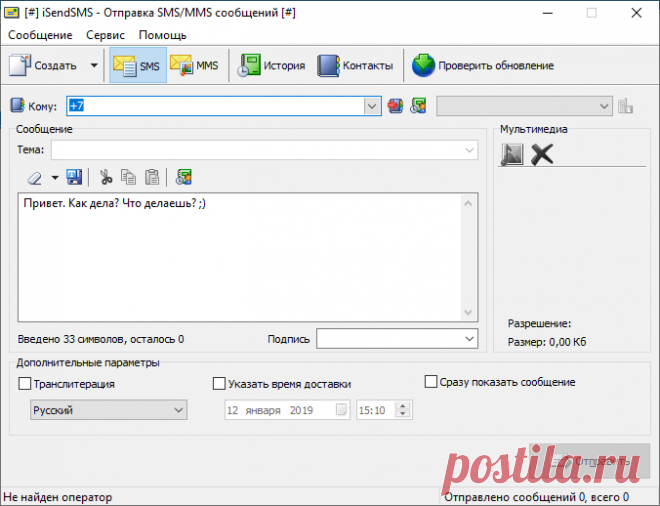This screenshot has height=506, width=660.
Task: Click the templates history icon in message toolbar
Action: tap(184, 177)
